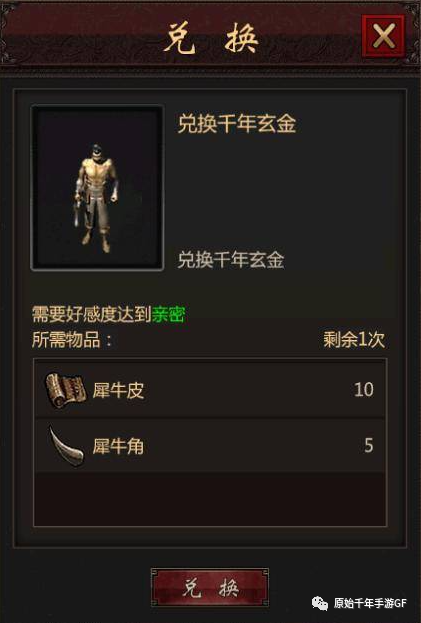
Task: Select the 犀牛皮 scroll icon
Action: tap(66, 390)
